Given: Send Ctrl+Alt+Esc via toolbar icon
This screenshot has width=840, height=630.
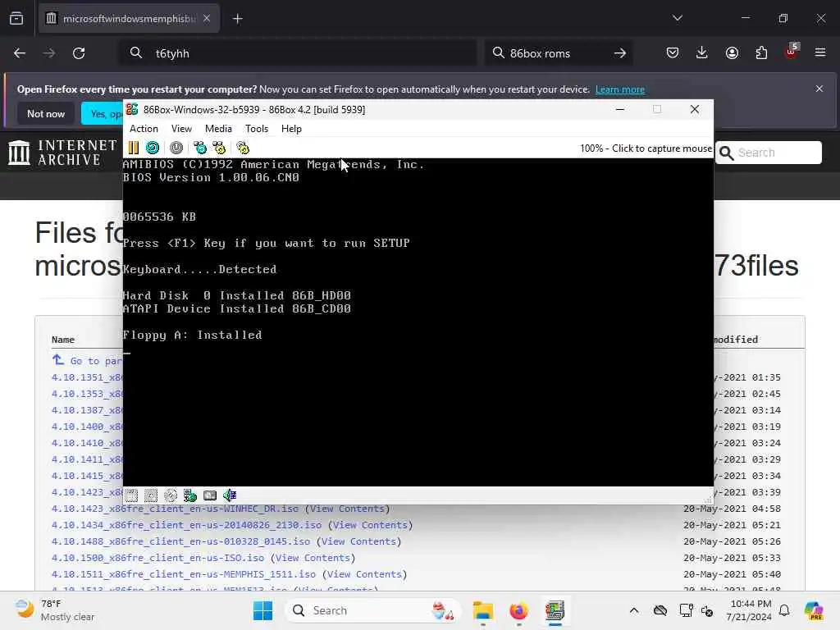Looking at the screenshot, I should [x=219, y=148].
